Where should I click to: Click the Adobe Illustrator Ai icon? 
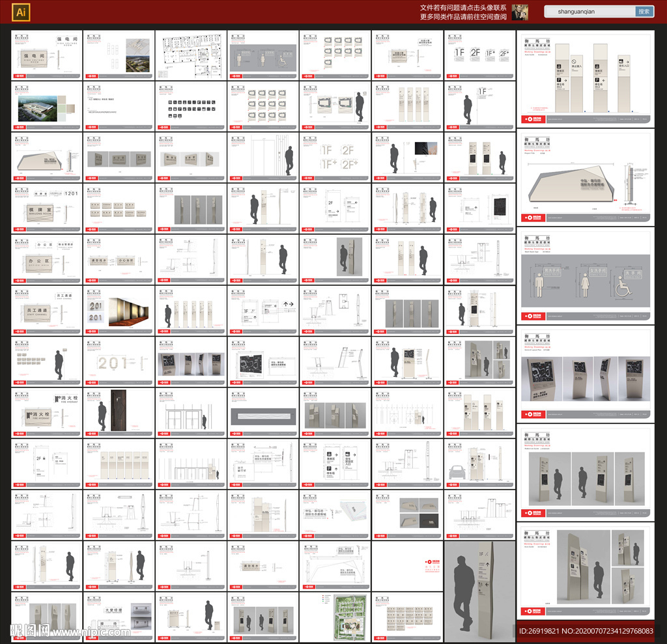(20, 12)
